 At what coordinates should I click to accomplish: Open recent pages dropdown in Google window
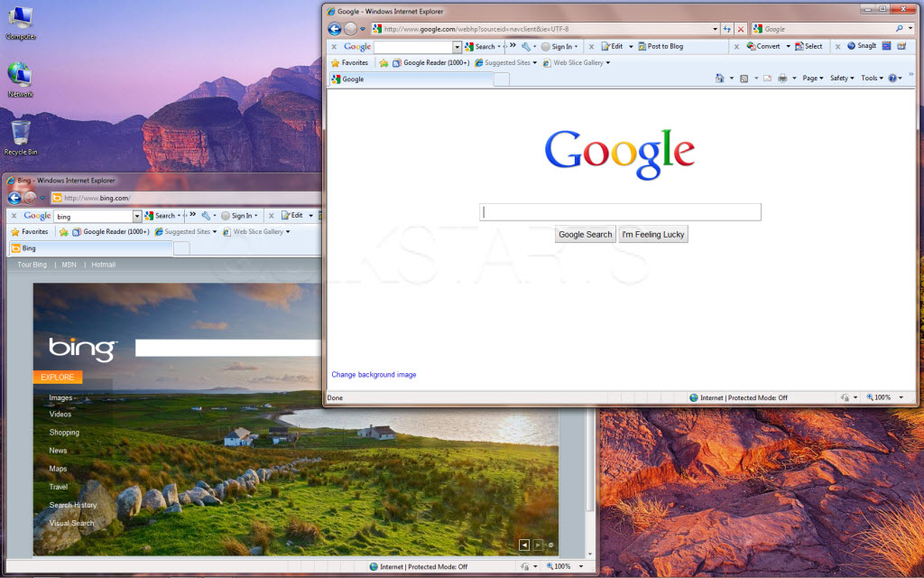[363, 29]
